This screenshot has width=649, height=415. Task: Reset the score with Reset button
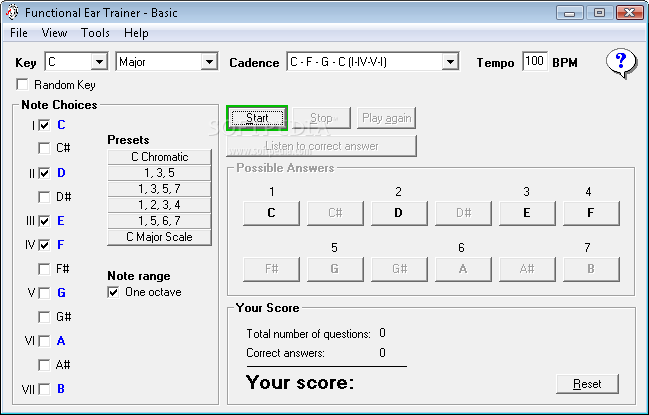tap(587, 384)
